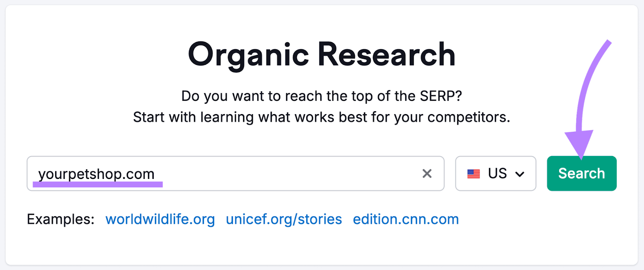Click the purple underline beneath yourpetshop.com
644x270 pixels.
tap(98, 184)
